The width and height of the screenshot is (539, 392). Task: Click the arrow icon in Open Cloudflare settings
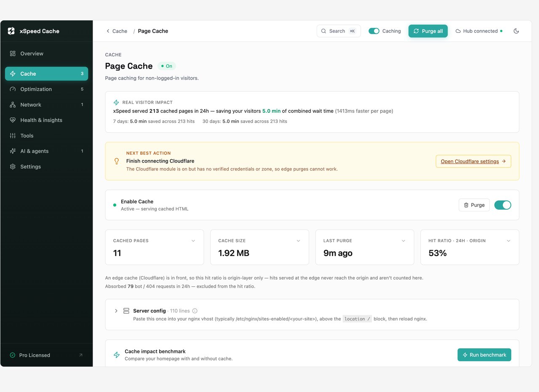tap(504, 161)
